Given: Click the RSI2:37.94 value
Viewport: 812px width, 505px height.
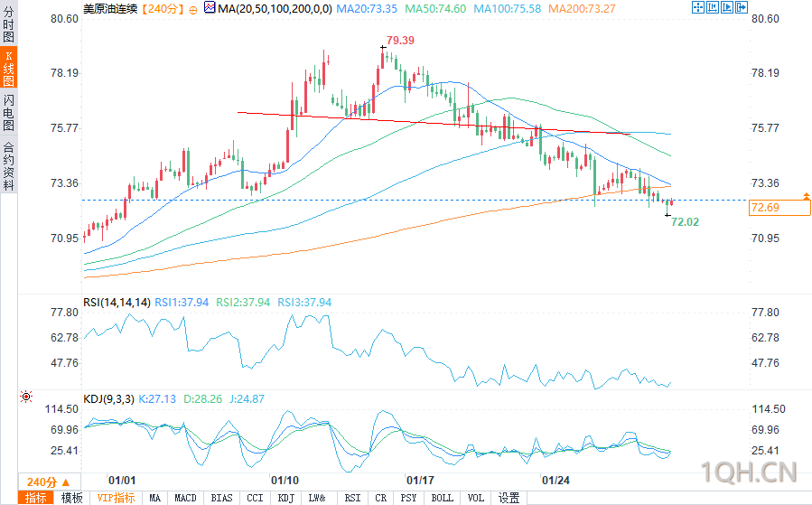Looking at the screenshot, I should coord(243,303).
